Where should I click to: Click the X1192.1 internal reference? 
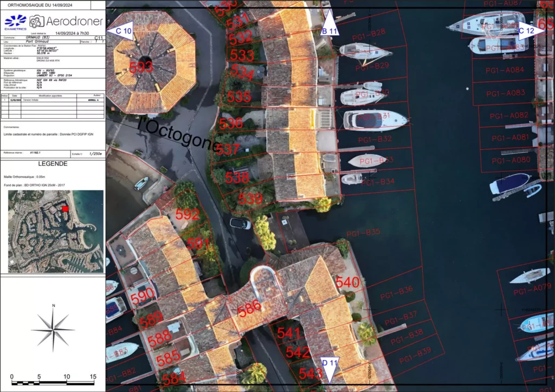pyautogui.click(x=35, y=152)
